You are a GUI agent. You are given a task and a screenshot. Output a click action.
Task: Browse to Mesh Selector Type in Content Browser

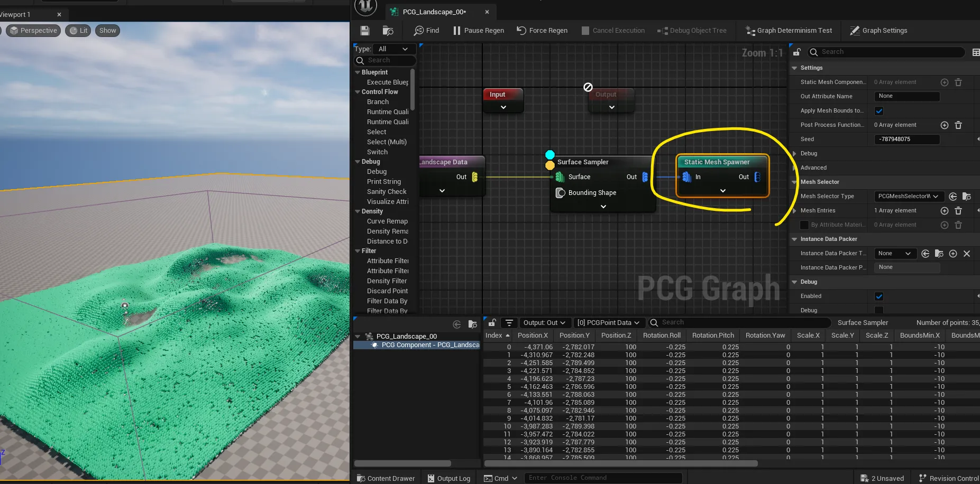coord(967,197)
